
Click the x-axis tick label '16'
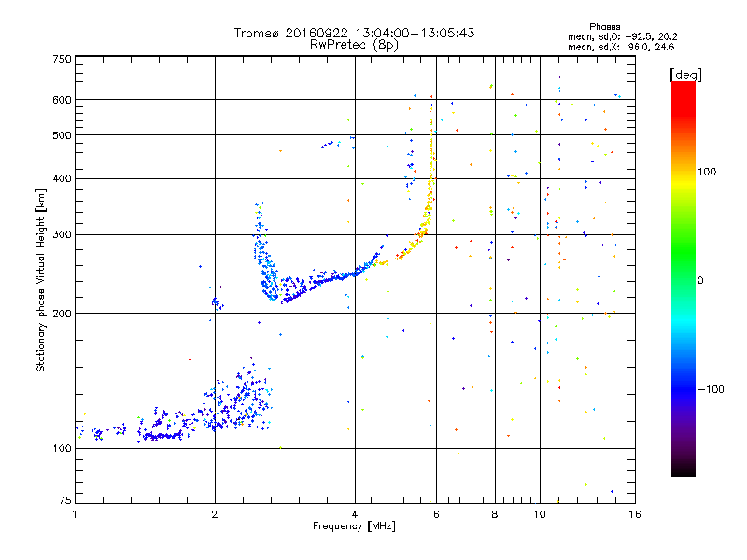point(635,514)
